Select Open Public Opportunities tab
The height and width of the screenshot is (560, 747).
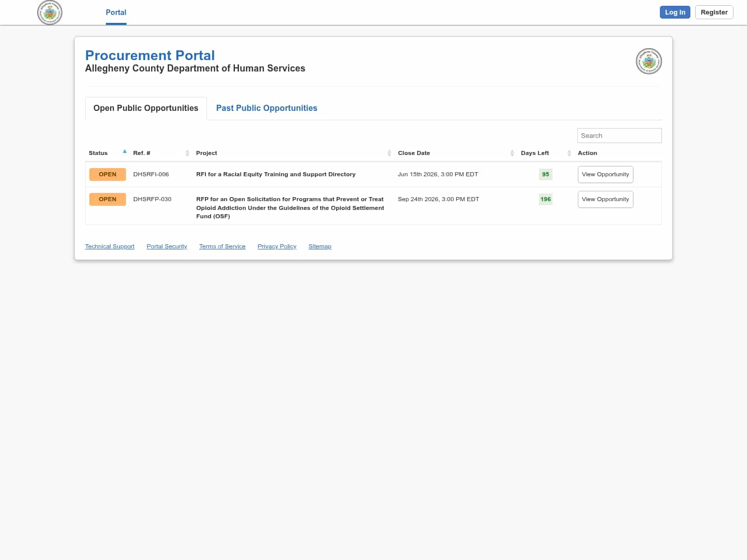(x=146, y=108)
